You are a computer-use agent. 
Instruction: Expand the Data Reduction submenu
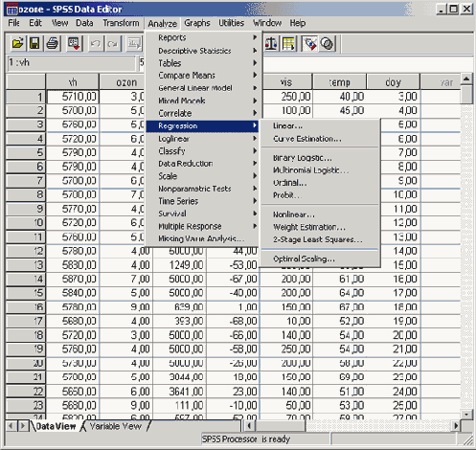202,164
